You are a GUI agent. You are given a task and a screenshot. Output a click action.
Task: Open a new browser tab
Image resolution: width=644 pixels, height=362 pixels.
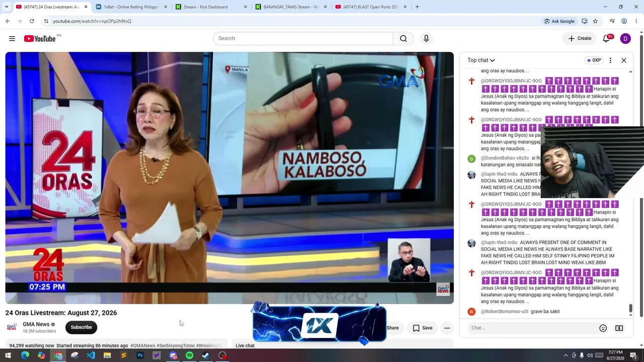(417, 7)
